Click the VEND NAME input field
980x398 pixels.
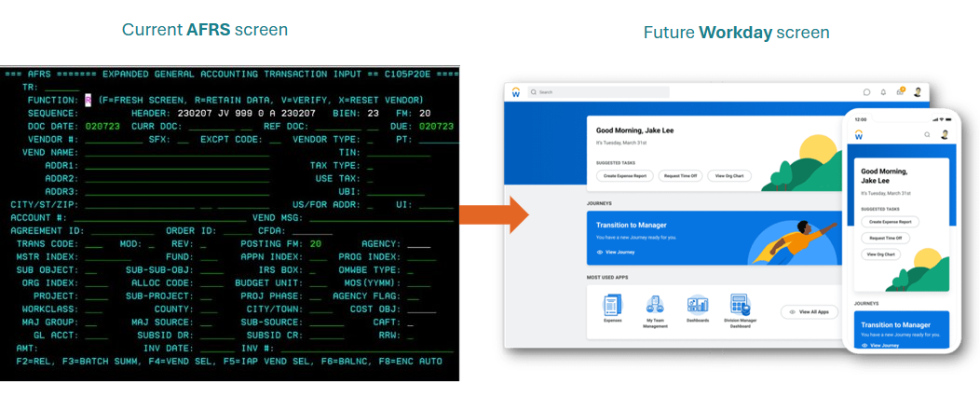click(178, 152)
